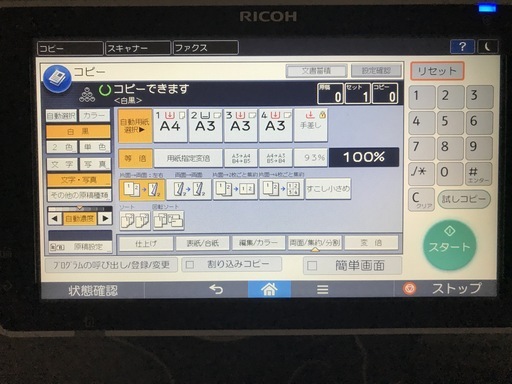Open the 両面/集約/分割 settings panel
Image resolution: width=512 pixels, height=384 pixels.
[314, 243]
